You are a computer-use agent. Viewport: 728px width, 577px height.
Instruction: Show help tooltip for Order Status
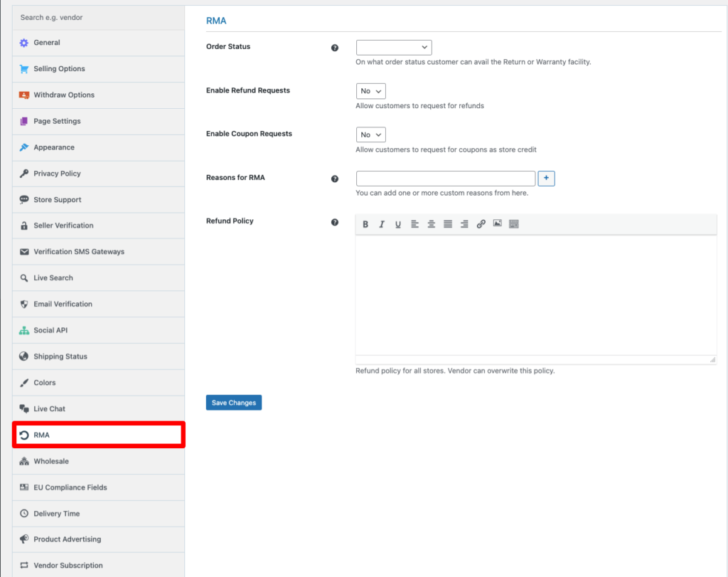[335, 48]
